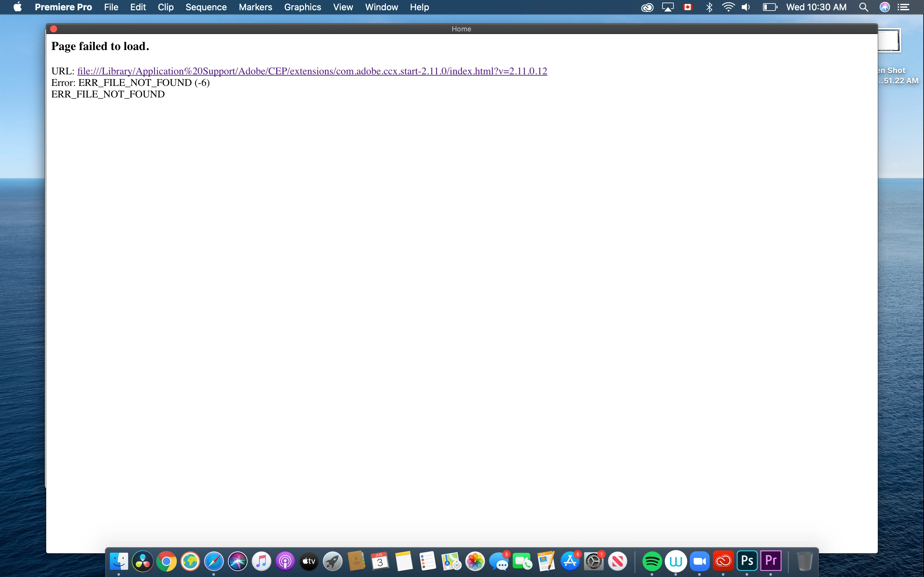Open Zoom from the dock
Image resolution: width=924 pixels, height=577 pixels.
point(699,561)
